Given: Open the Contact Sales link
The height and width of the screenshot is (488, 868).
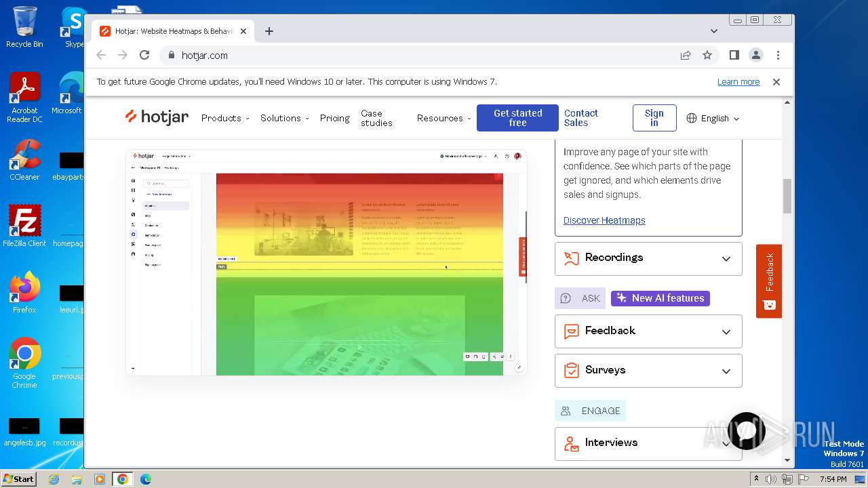Looking at the screenshot, I should (x=581, y=118).
